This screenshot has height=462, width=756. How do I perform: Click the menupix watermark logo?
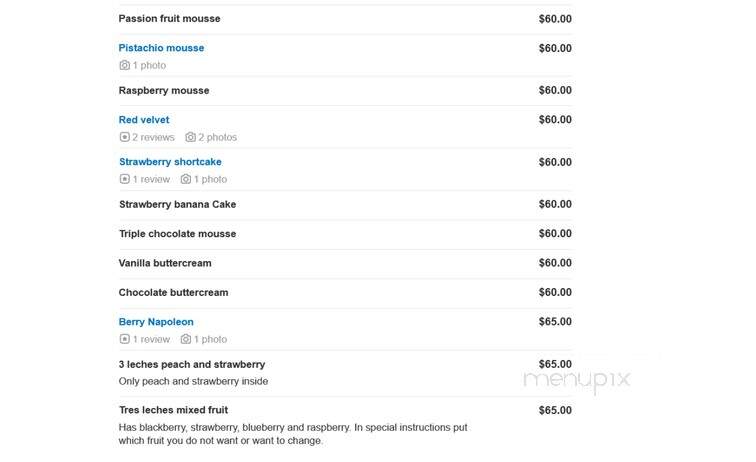(577, 380)
